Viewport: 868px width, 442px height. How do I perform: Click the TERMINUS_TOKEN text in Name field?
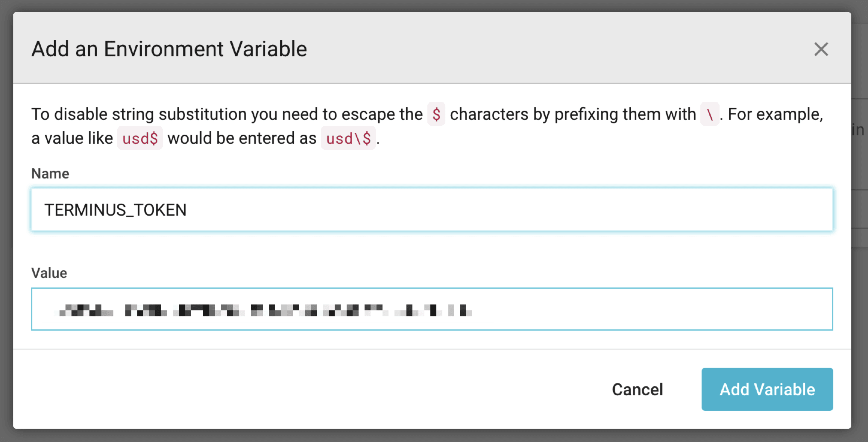point(115,210)
